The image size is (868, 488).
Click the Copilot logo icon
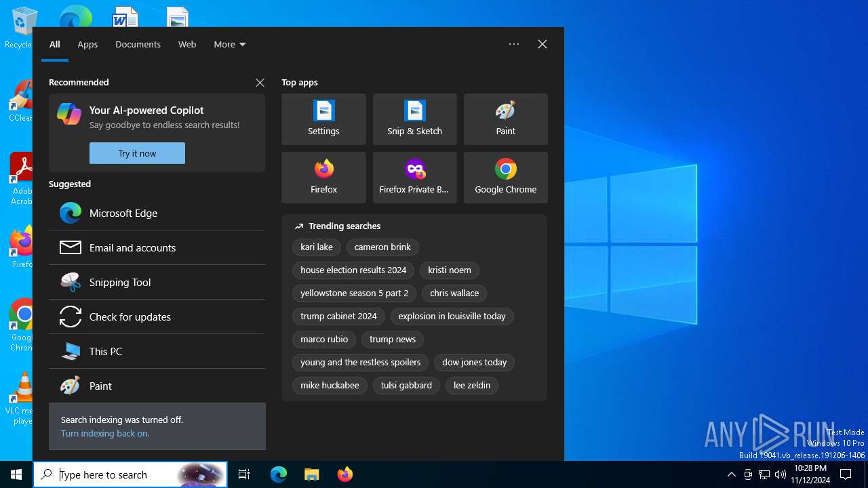click(69, 114)
